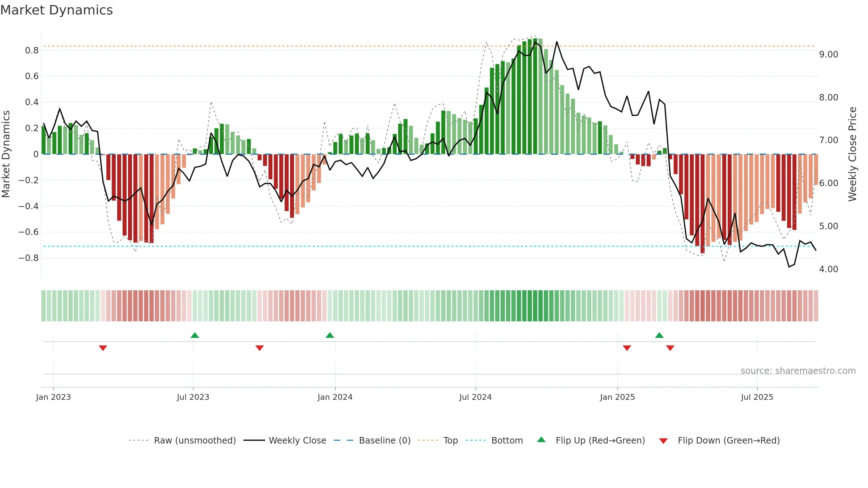Click the 5.00 price axis label
Image resolution: width=868 pixels, height=488 pixels.
click(x=829, y=226)
